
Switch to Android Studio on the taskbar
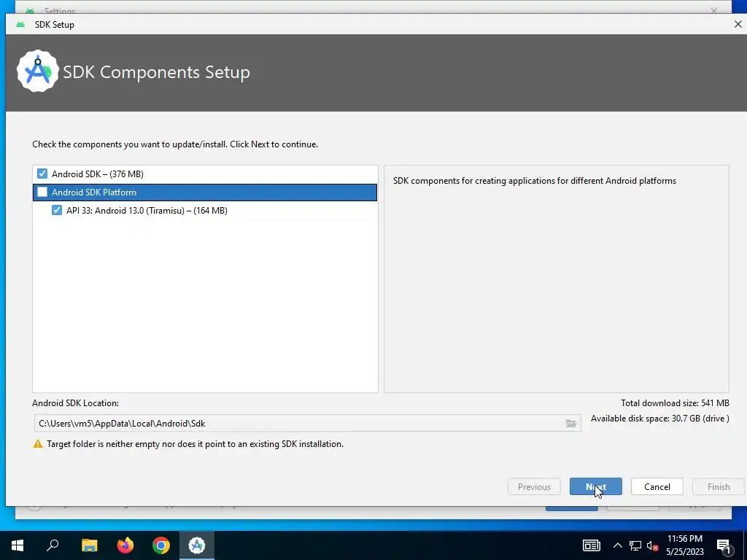[x=197, y=545]
